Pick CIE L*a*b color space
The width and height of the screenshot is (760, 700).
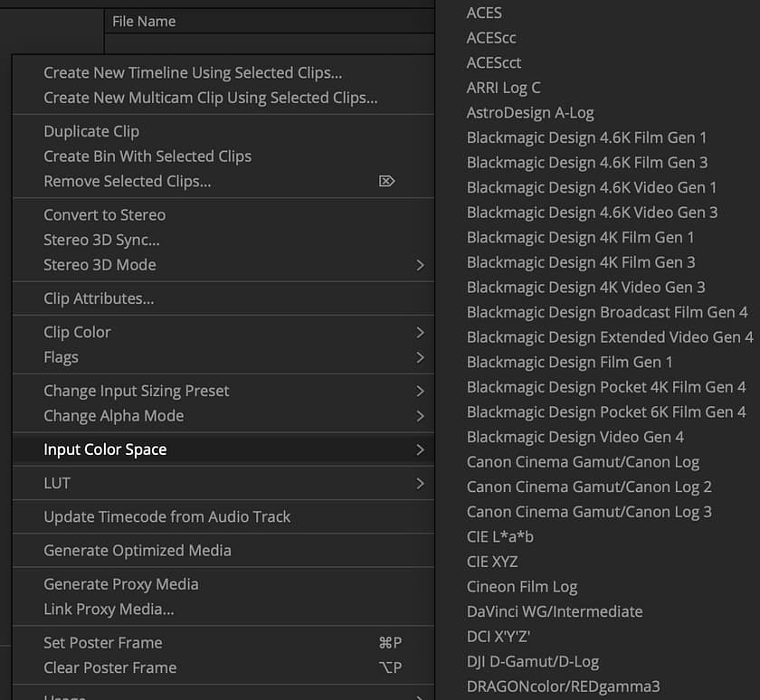point(500,536)
